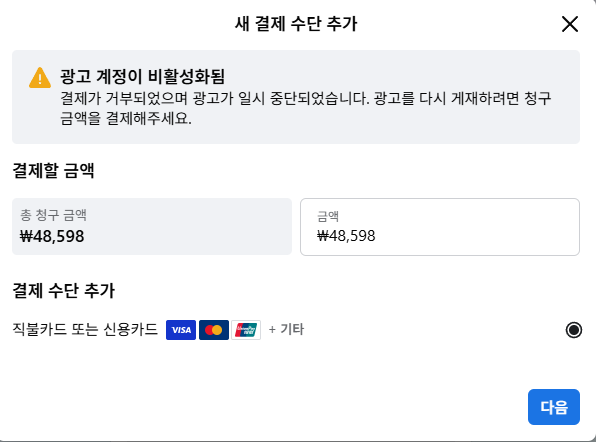Viewport: 596px width, 442px height.
Task: Click the VISA card logo
Action: point(181,330)
